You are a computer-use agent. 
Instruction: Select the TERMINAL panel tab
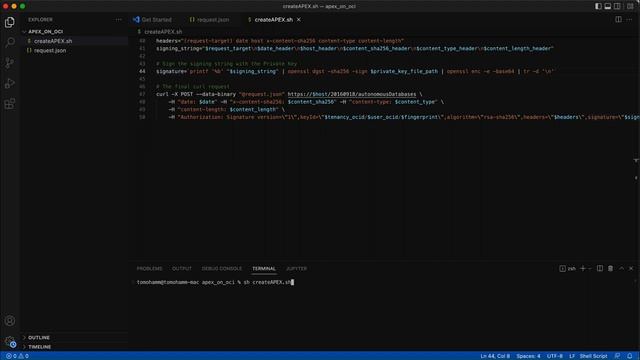(x=264, y=269)
